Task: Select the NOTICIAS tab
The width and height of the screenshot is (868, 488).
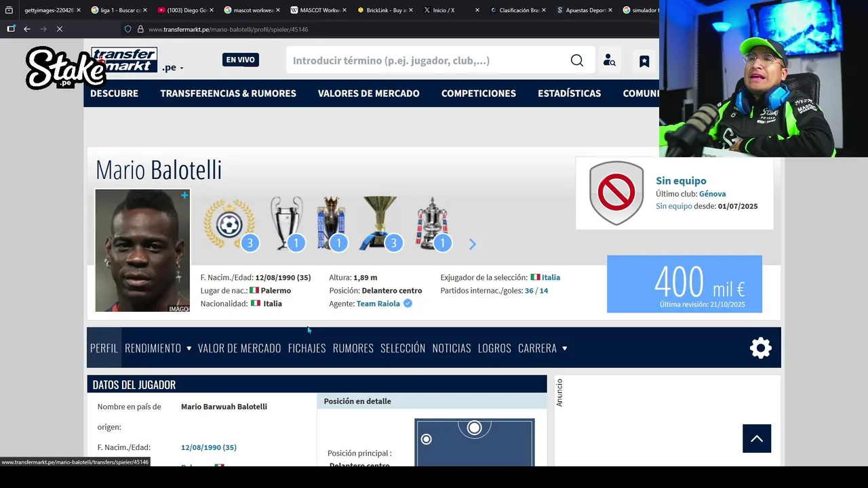Action: pyautogui.click(x=452, y=348)
